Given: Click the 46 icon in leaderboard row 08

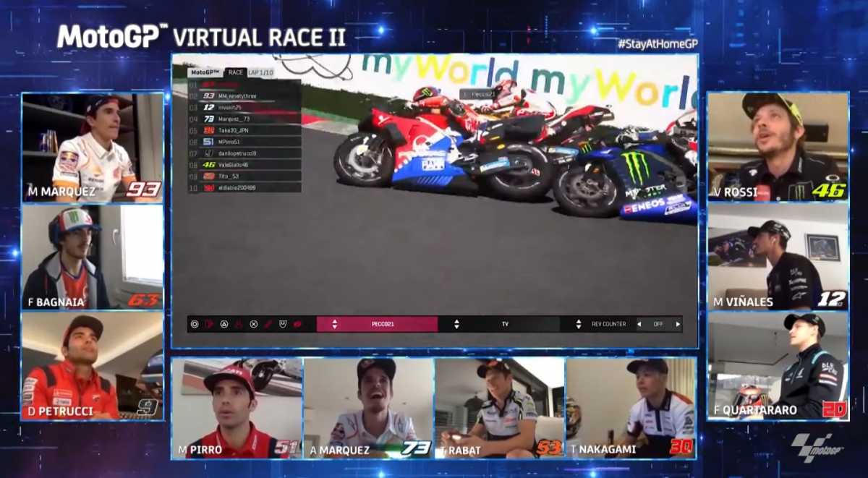Looking at the screenshot, I should [209, 165].
